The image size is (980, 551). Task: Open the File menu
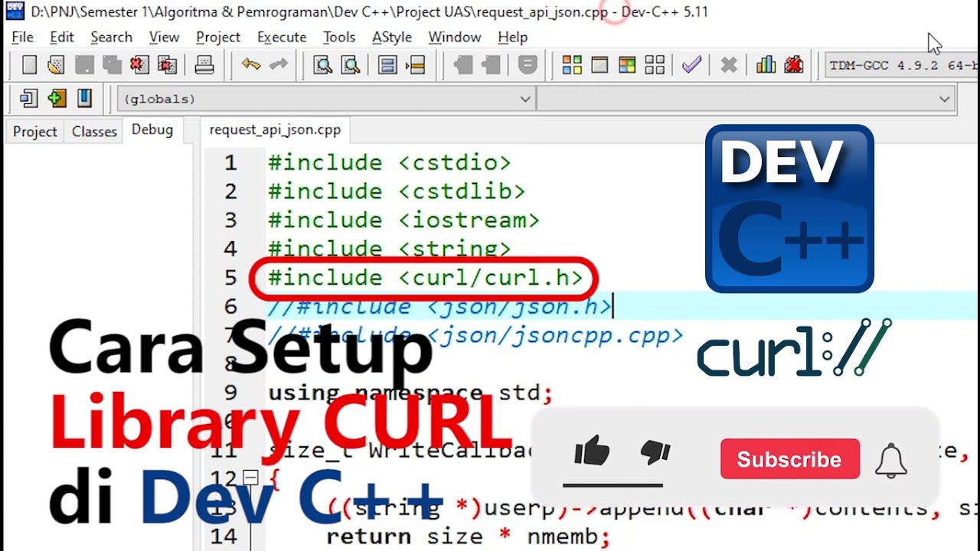click(x=22, y=37)
